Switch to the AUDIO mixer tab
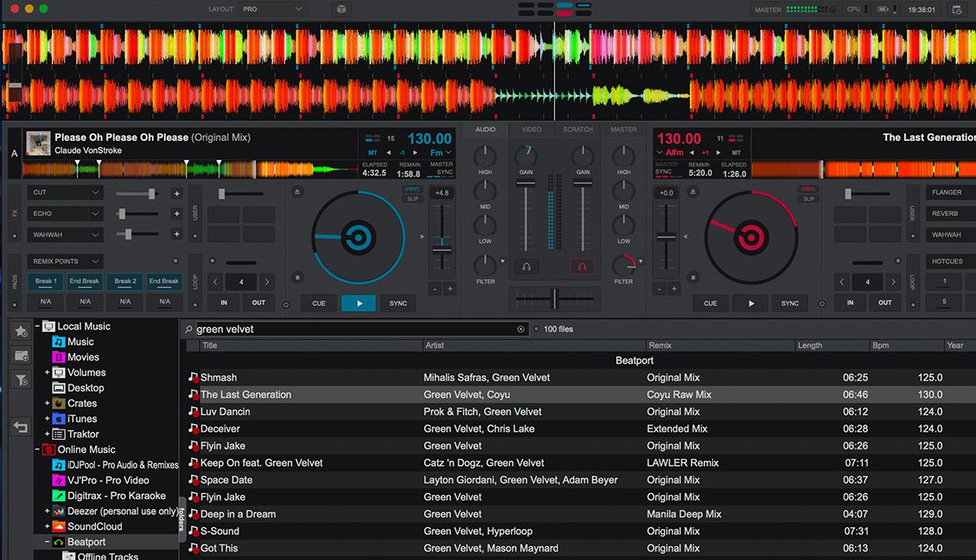Image resolution: width=976 pixels, height=560 pixels. coord(486,130)
